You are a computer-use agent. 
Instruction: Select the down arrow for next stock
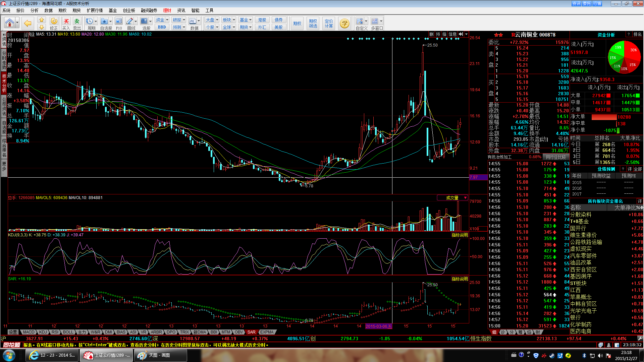click(42, 27)
